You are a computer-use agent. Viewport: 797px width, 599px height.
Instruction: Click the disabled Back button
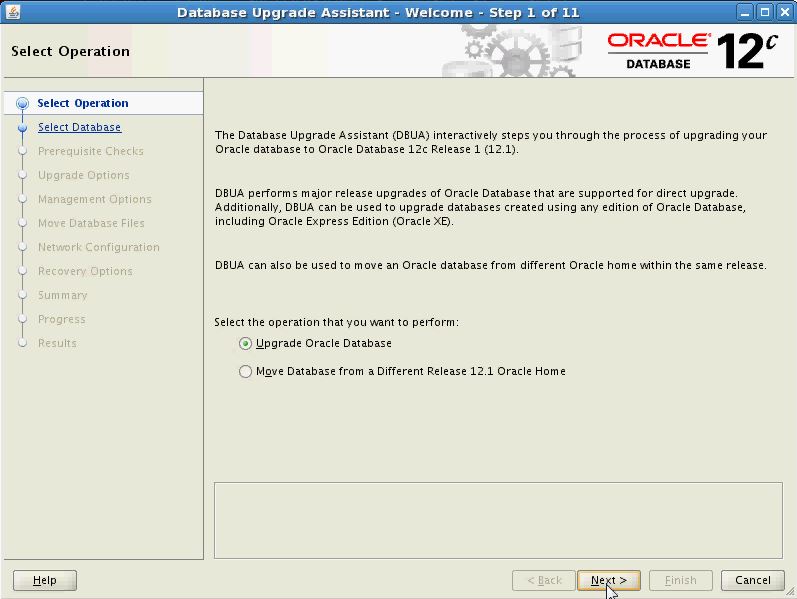coord(544,580)
